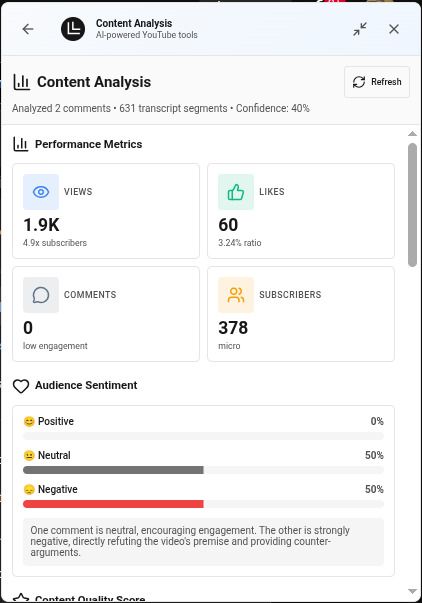The image size is (422, 603).
Task: Click the 'micro' channel size label
Action: [x=229, y=346]
